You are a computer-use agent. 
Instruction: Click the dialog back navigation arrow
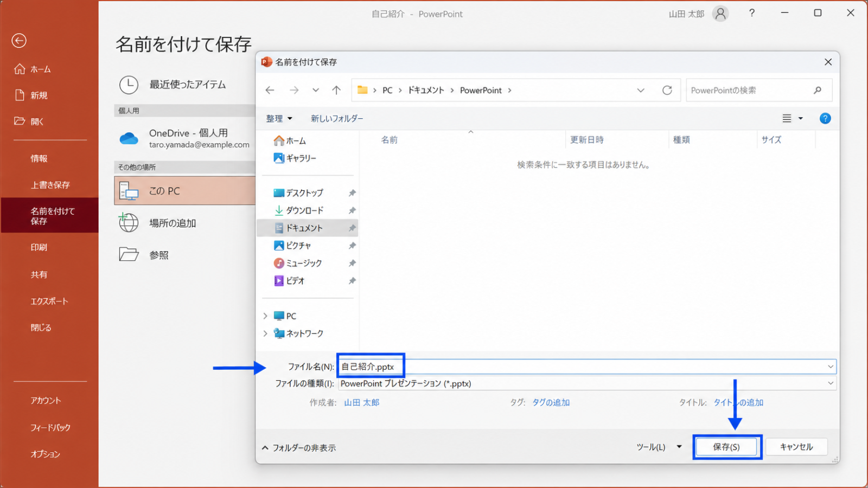click(x=270, y=90)
